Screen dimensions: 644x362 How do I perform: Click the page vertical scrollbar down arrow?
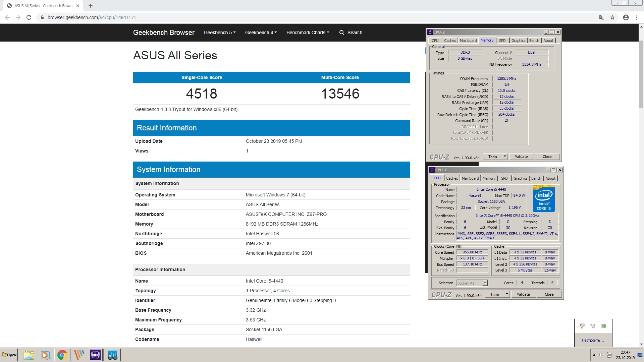click(x=641, y=344)
